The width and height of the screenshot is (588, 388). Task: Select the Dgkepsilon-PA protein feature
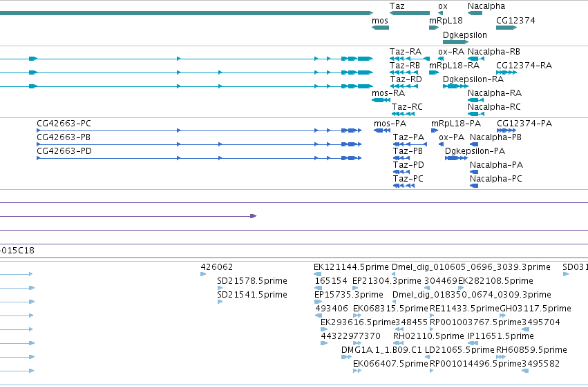(x=457, y=158)
